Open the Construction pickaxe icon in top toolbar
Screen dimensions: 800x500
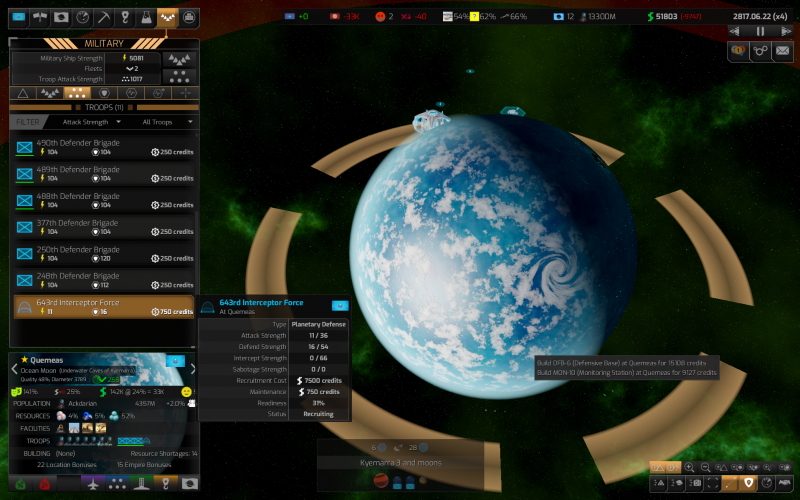pos(103,17)
